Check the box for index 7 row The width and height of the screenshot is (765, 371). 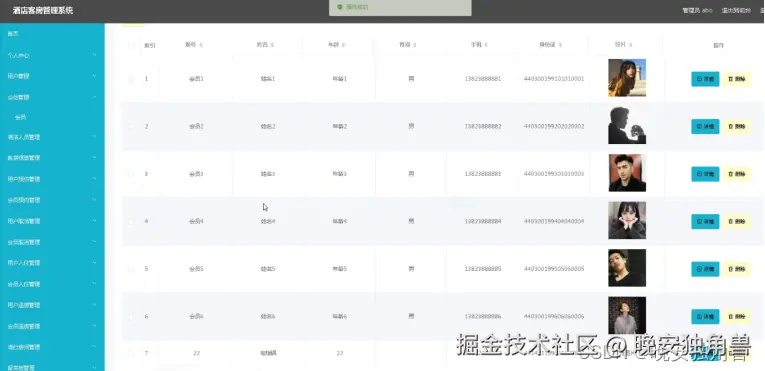130,353
